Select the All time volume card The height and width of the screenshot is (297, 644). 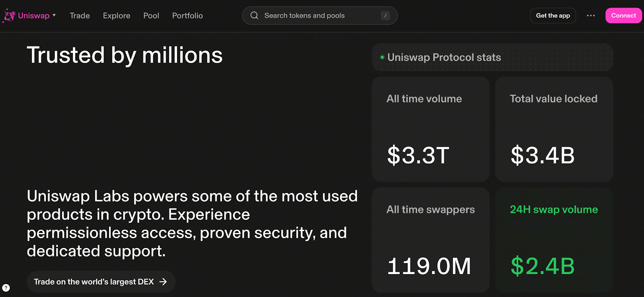[431, 129]
